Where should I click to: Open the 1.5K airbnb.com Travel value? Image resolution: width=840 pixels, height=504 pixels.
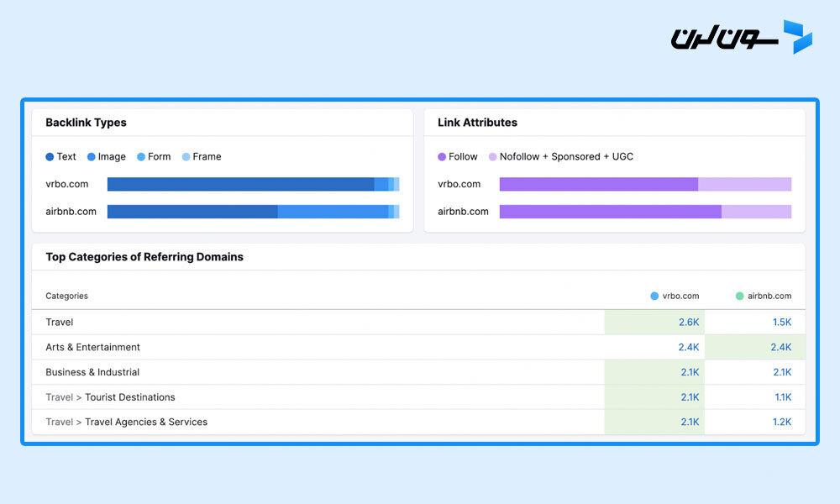pyautogui.click(x=781, y=323)
